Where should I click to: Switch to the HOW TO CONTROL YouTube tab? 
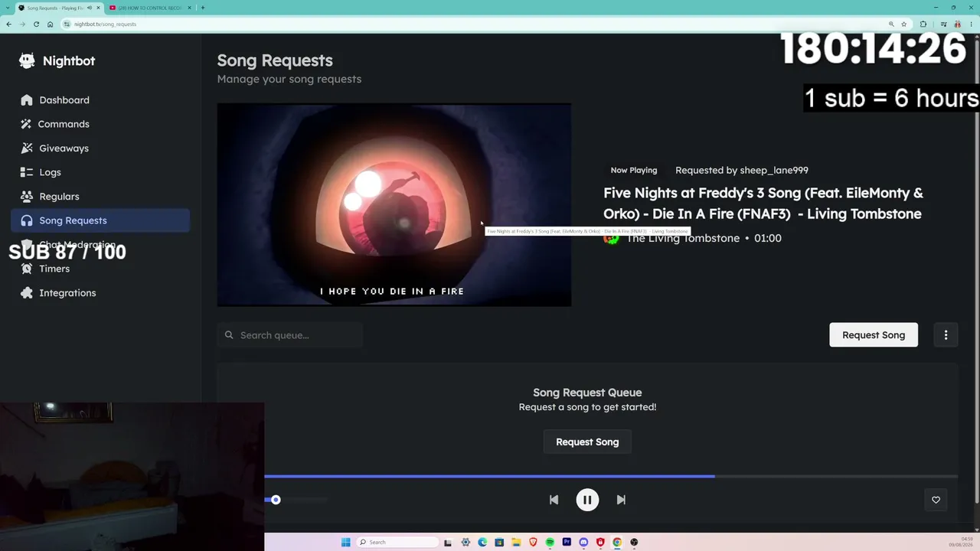click(150, 8)
